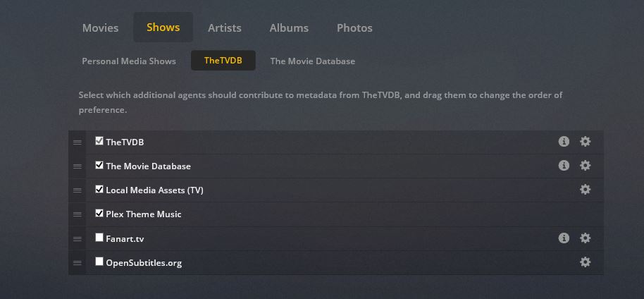
Task: Show info for TheTVDB agent
Action: click(x=564, y=142)
